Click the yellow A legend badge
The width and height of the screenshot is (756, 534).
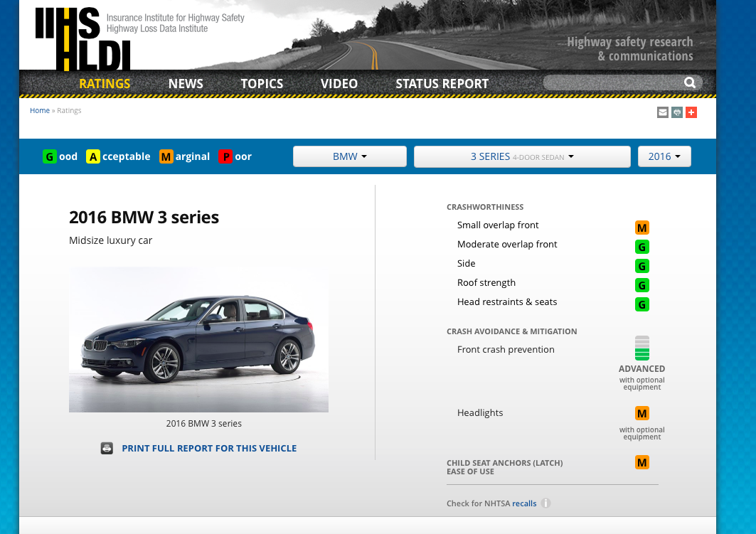click(x=93, y=156)
